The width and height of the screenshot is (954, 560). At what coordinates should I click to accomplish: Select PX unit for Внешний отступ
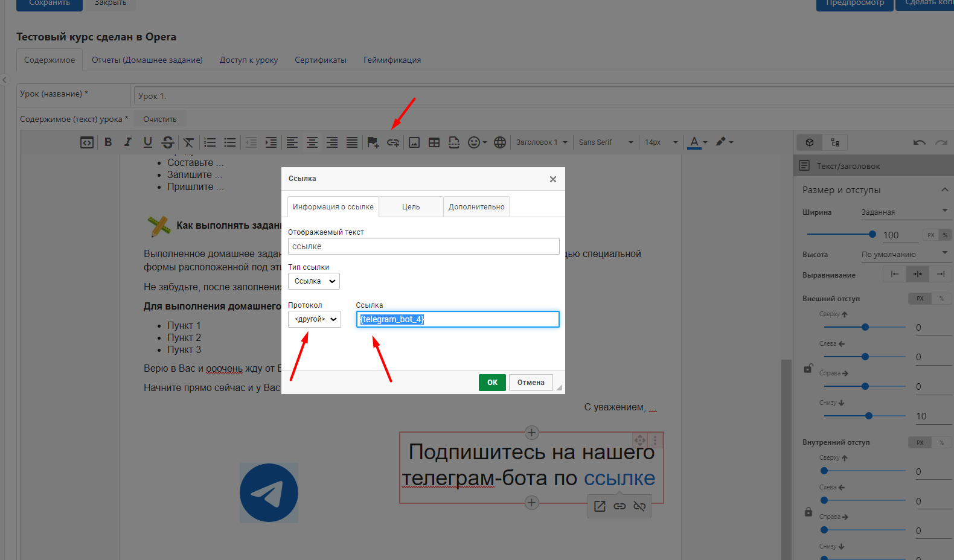920,299
